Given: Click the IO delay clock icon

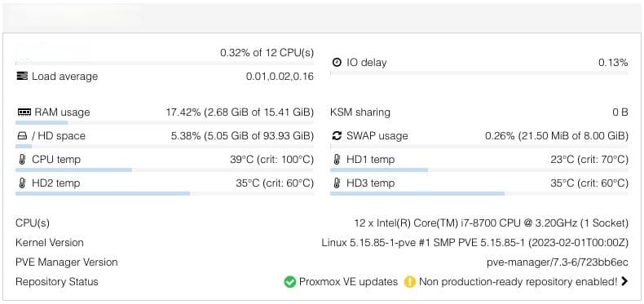Looking at the screenshot, I should pos(337,63).
